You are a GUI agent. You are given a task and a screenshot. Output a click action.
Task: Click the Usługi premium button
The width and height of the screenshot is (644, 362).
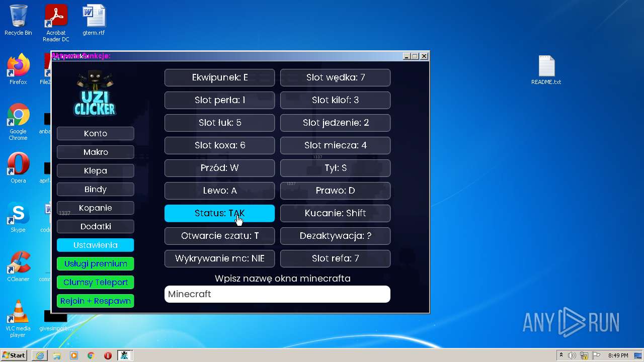(96, 263)
